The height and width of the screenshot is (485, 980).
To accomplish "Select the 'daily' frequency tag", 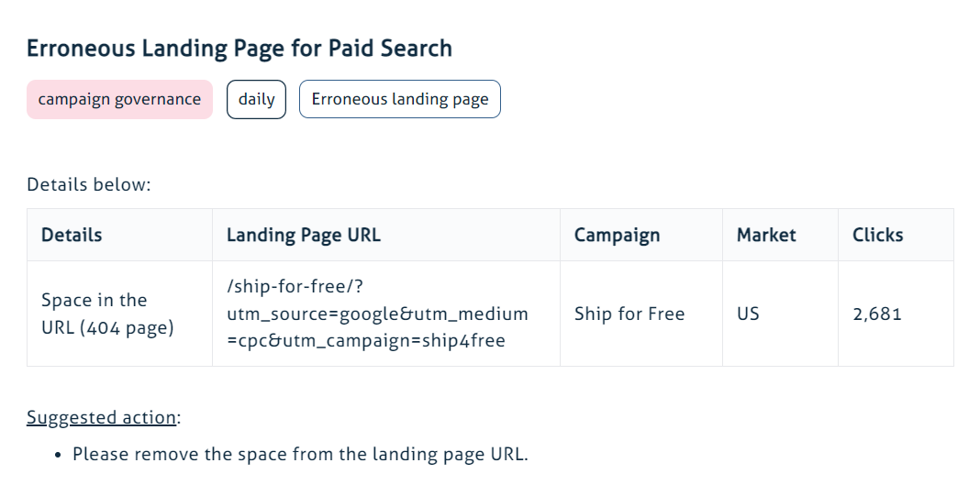I will pos(256,99).
